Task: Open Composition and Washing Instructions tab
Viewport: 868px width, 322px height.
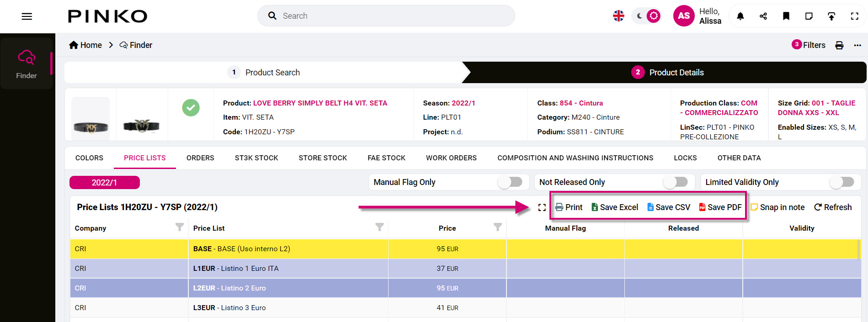Action: (575, 158)
